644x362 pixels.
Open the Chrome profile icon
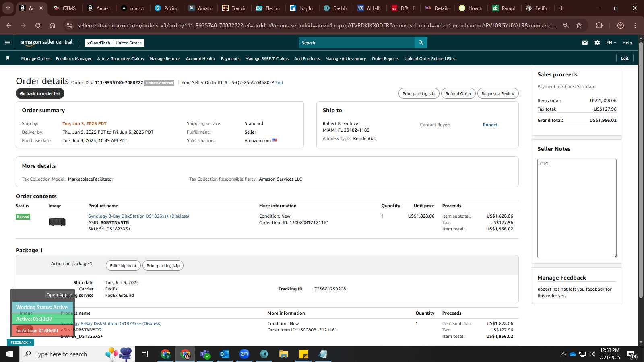pyautogui.click(x=621, y=25)
